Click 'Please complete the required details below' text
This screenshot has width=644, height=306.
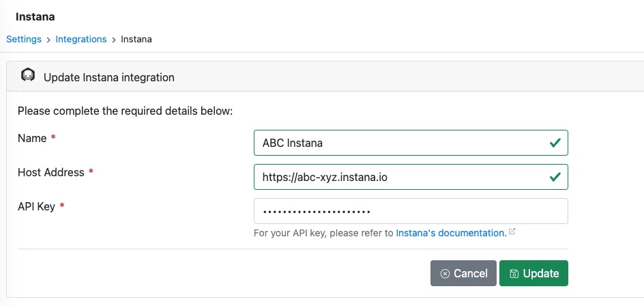click(x=126, y=111)
